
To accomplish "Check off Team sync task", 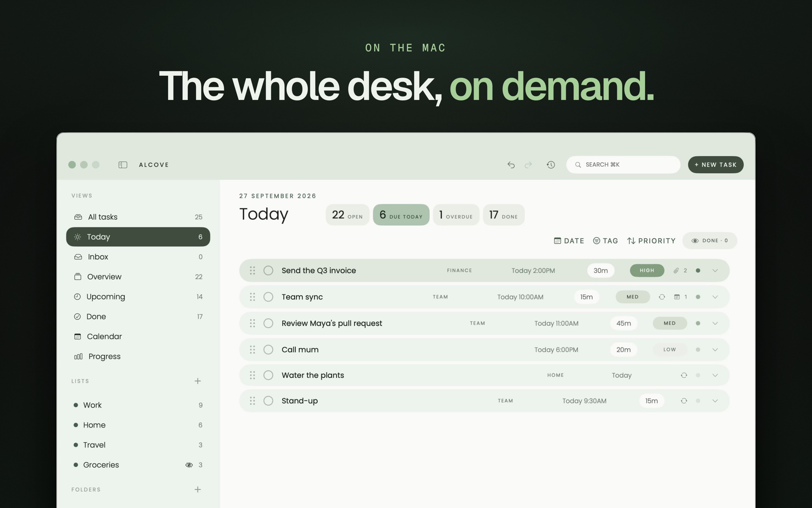I will tap(268, 297).
